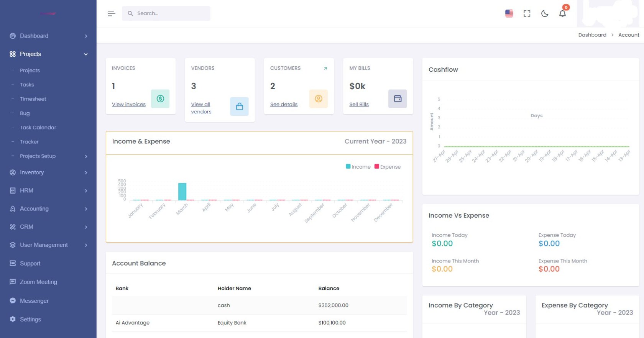644x338 pixels.
Task: Open the US flag language selector
Action: (x=509, y=13)
